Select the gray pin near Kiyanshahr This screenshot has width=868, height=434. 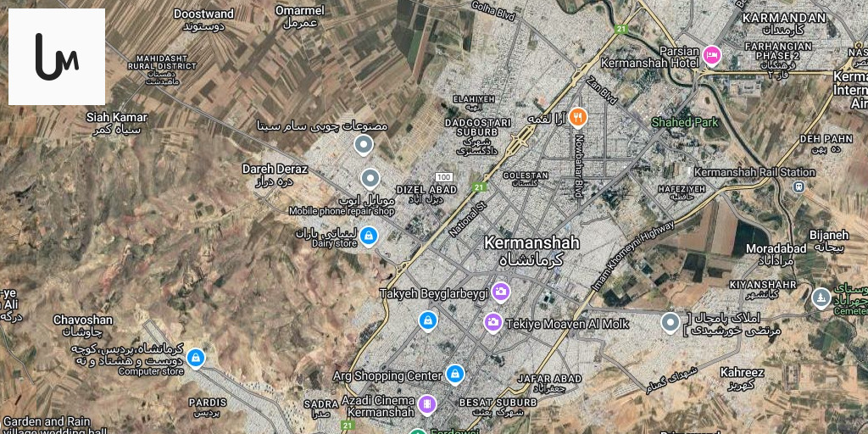pos(671,323)
